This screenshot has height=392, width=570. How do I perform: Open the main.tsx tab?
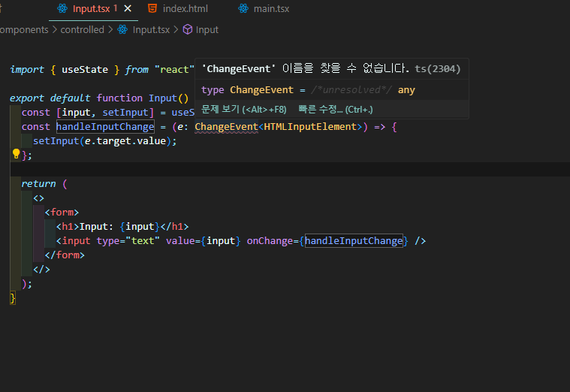(x=273, y=9)
